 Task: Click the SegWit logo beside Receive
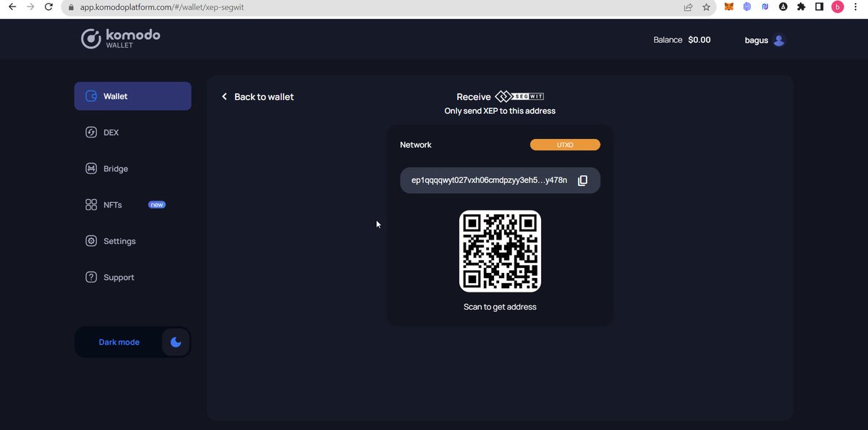[519, 96]
